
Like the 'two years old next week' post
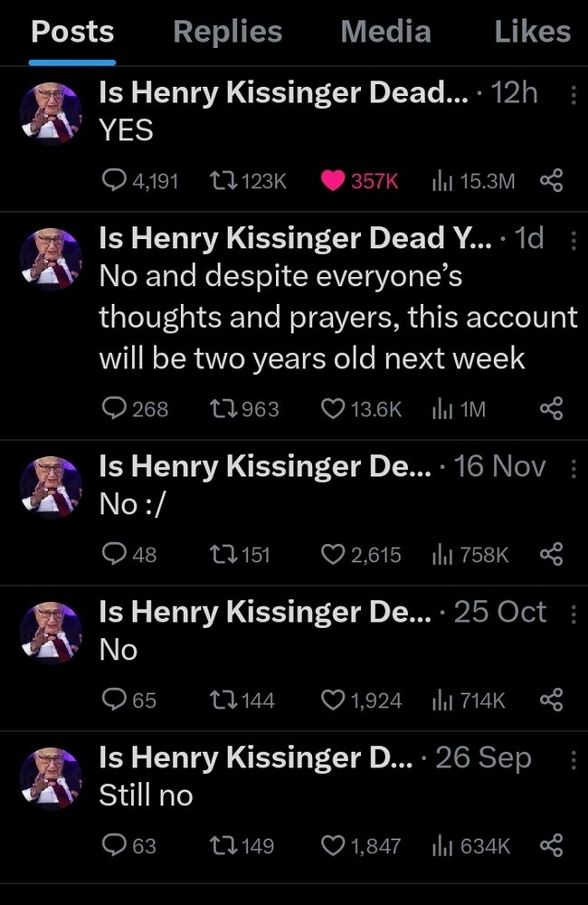pos(334,409)
